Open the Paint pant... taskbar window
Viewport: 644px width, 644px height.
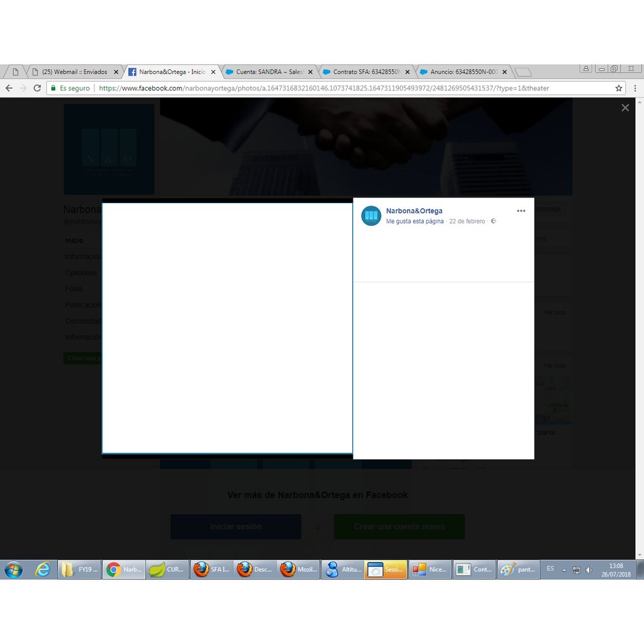tap(518, 570)
